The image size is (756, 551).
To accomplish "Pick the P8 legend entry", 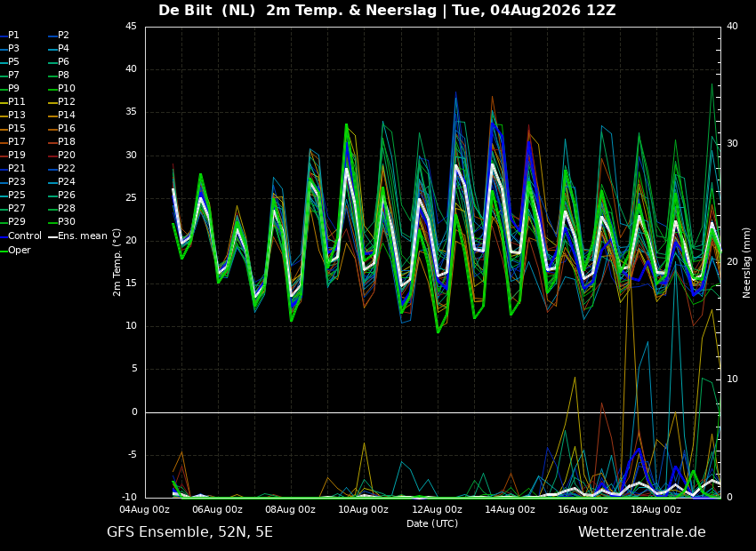I will pos(60,76).
